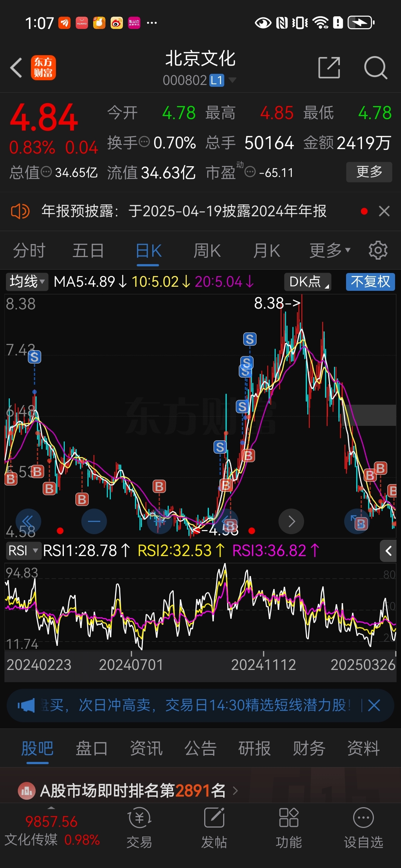The height and width of the screenshot is (868, 401).
Task: Switch to 研报 tab
Action: coord(255,748)
